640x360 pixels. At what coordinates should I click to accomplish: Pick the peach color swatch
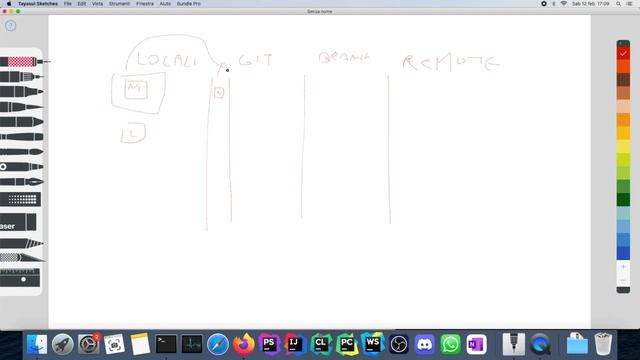623,107
